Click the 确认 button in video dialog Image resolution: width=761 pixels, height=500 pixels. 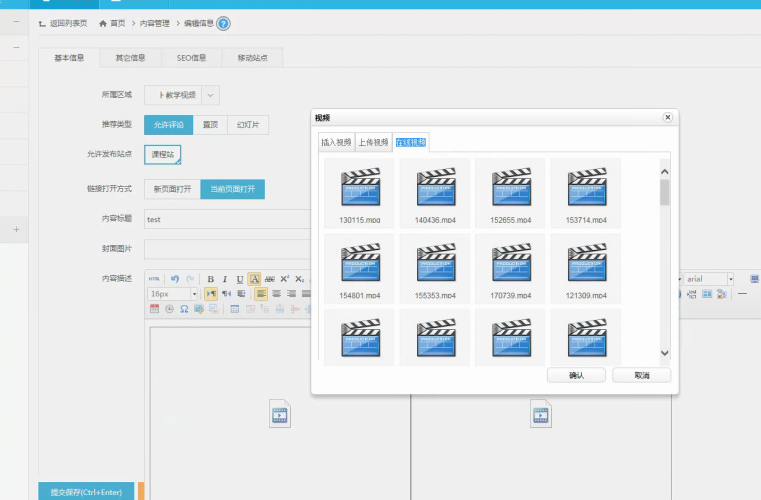[576, 375]
